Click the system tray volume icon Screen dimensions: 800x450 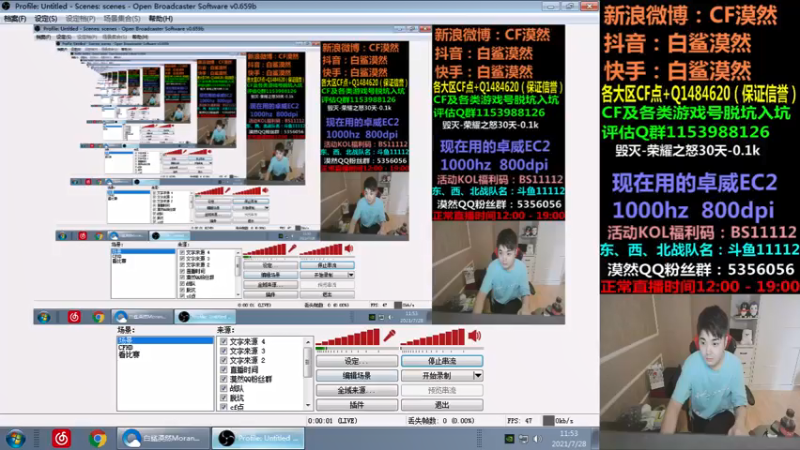[x=538, y=439]
